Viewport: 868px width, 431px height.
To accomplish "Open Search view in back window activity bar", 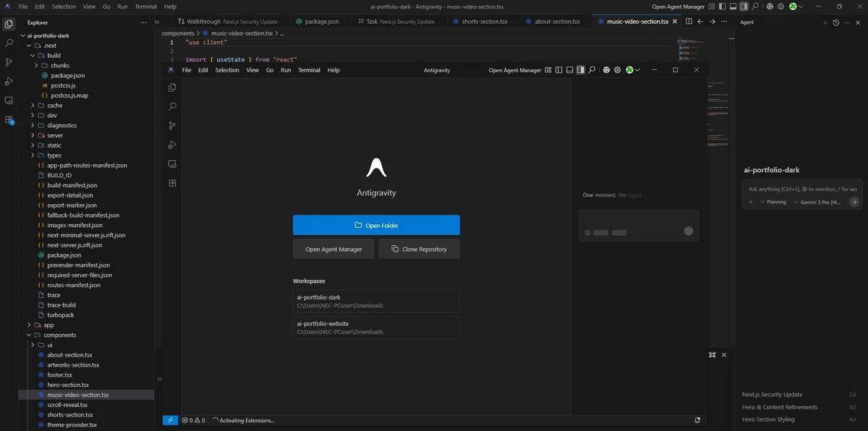I will coord(9,43).
